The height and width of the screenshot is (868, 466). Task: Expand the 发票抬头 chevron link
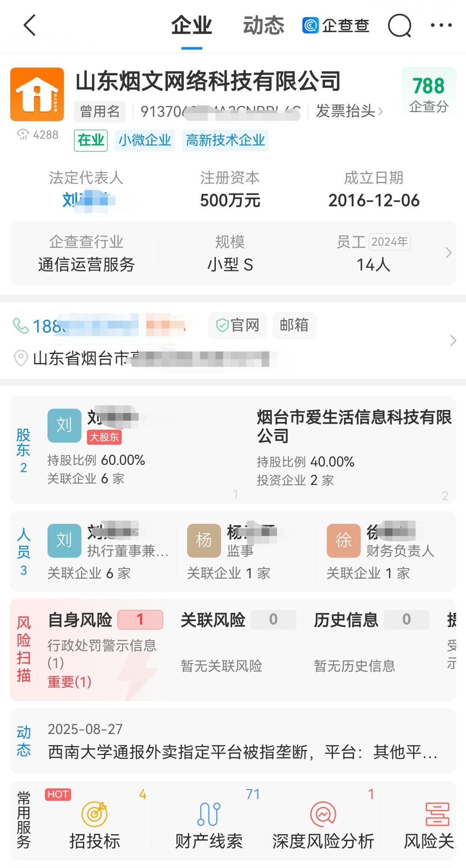click(349, 112)
